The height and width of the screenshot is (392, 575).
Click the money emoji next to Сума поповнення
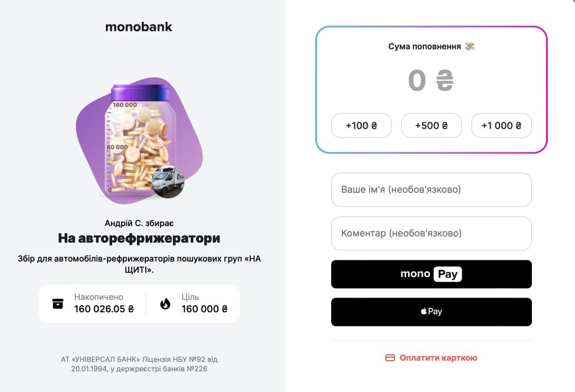470,46
